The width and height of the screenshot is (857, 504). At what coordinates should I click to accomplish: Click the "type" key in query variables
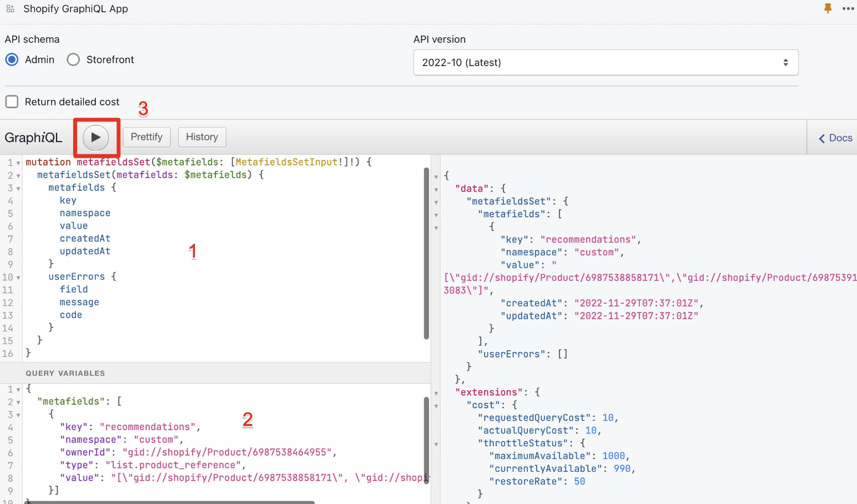[77, 465]
